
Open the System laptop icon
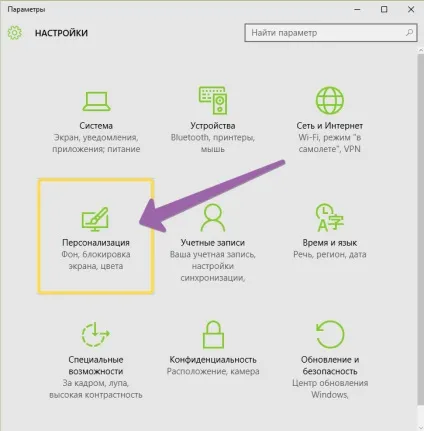[96, 101]
